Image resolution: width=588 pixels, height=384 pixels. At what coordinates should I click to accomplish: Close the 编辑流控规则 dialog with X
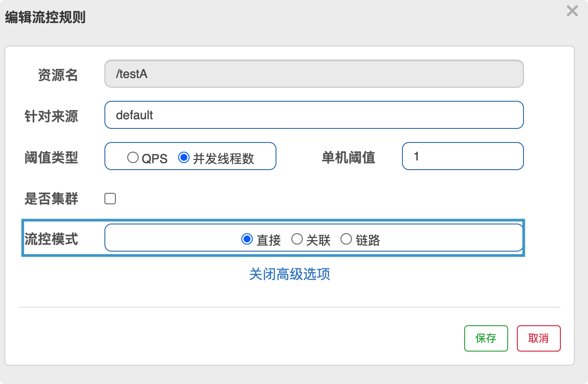(572, 11)
